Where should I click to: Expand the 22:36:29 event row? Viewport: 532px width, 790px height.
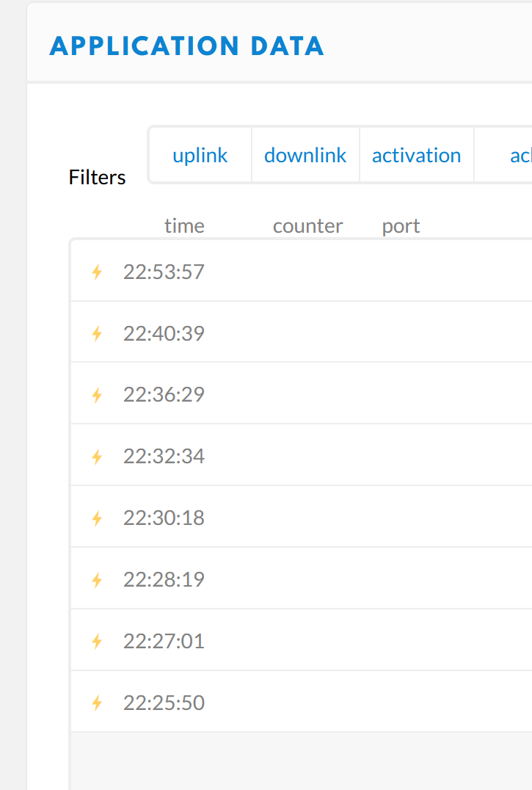click(x=302, y=394)
